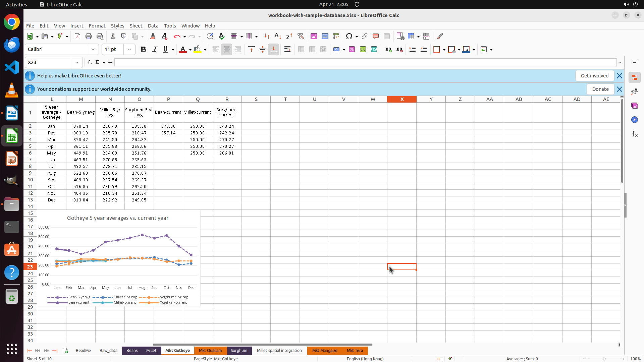644x362 pixels.
Task: Open the sidebar Navigator panel icon
Action: click(634, 120)
